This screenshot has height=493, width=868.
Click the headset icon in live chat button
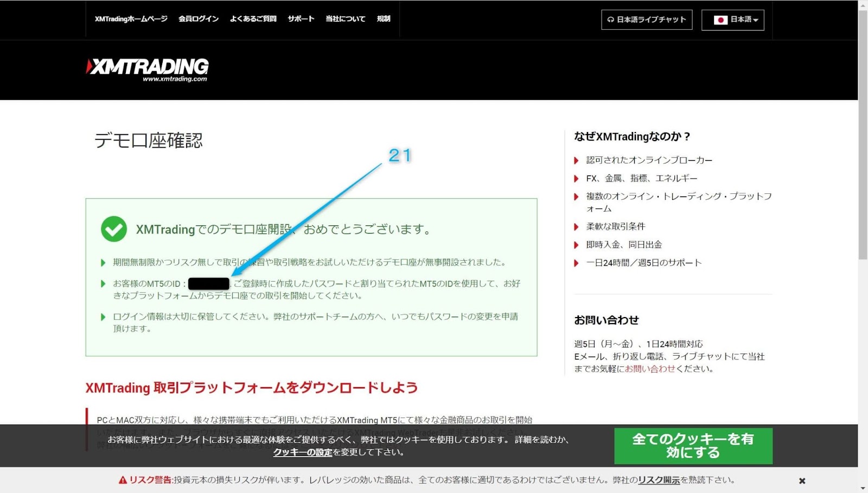point(610,20)
